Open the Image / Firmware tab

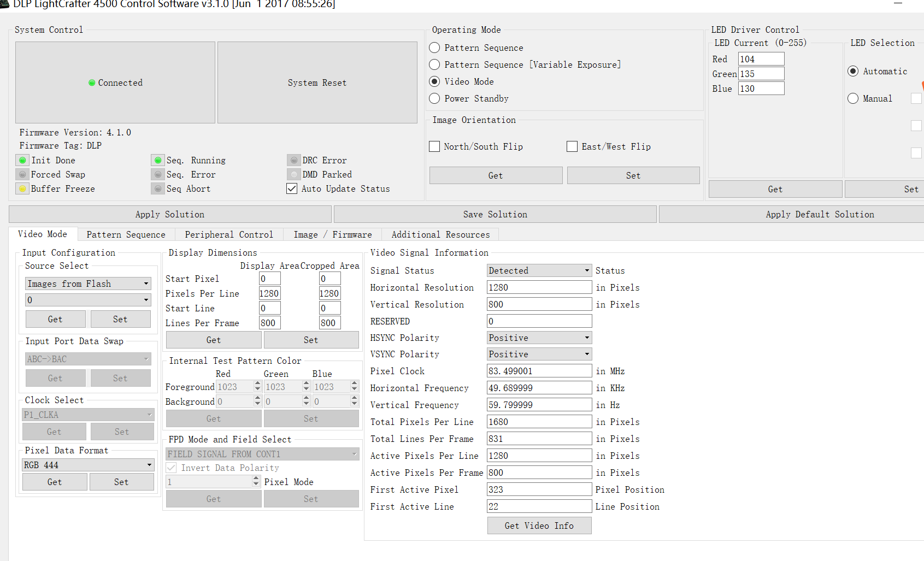pyautogui.click(x=332, y=234)
